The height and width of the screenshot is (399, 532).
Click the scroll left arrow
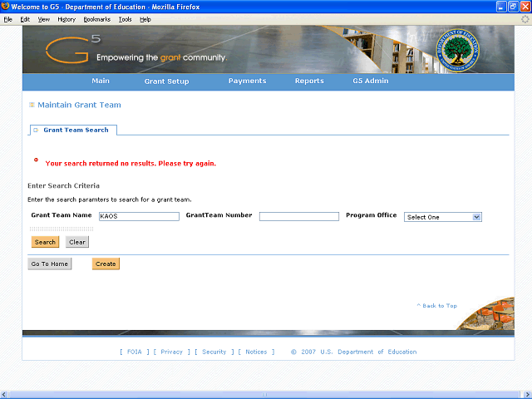pyautogui.click(x=4, y=395)
